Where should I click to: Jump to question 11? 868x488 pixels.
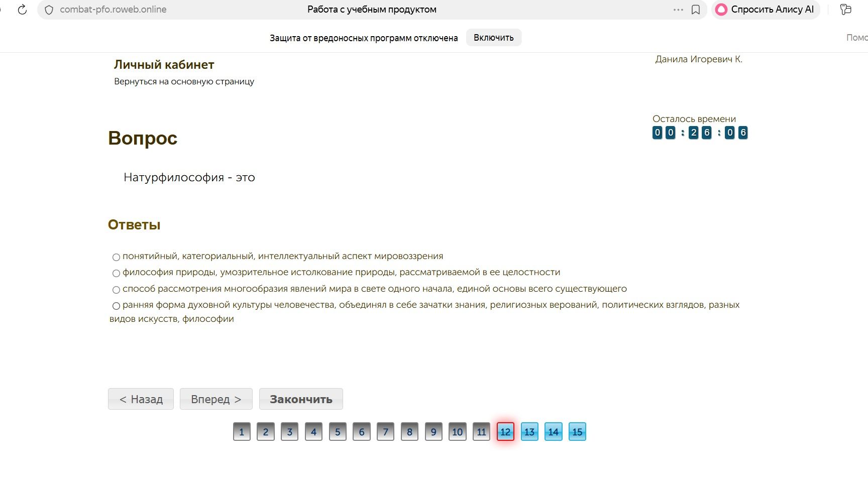coord(481,432)
